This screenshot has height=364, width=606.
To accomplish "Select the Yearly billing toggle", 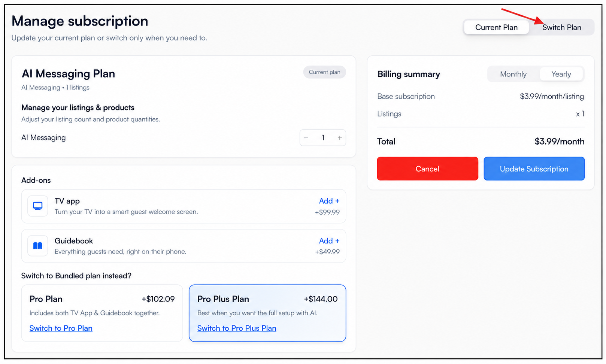I will (561, 74).
